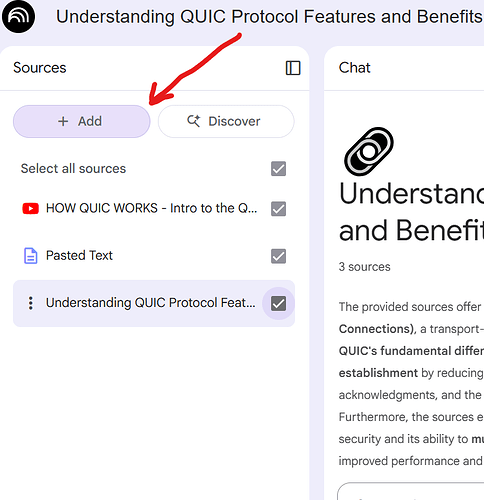This screenshot has height=500, width=484.
Task: Open the HOW QUIC WORKS video source
Action: pos(151,208)
